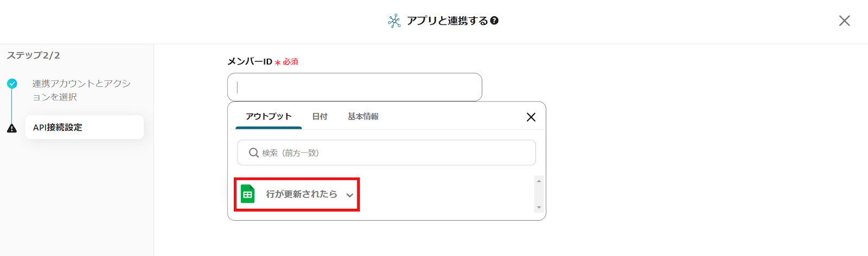This screenshot has width=868, height=256.
Task: Close the output picker panel
Action: [531, 117]
